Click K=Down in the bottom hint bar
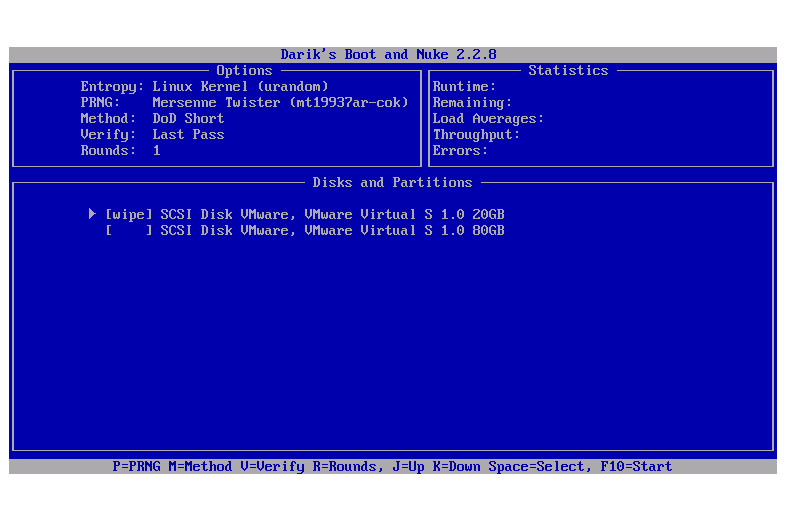786x524 pixels. (x=457, y=466)
